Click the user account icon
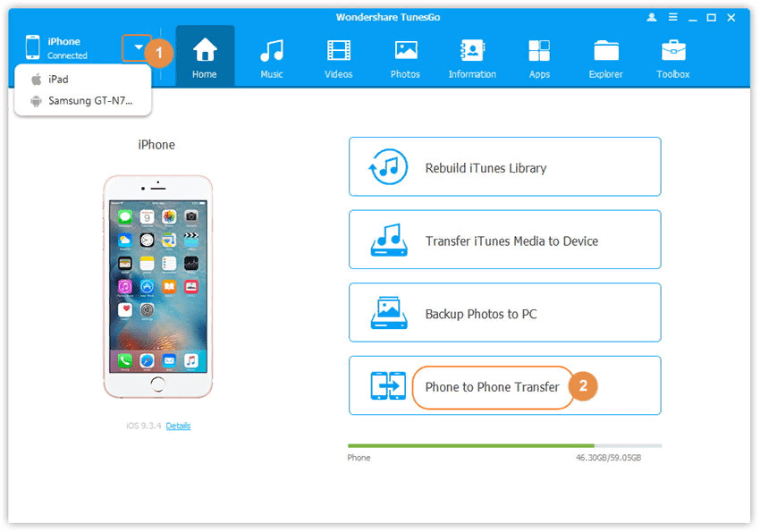760x532 pixels. tap(652, 18)
